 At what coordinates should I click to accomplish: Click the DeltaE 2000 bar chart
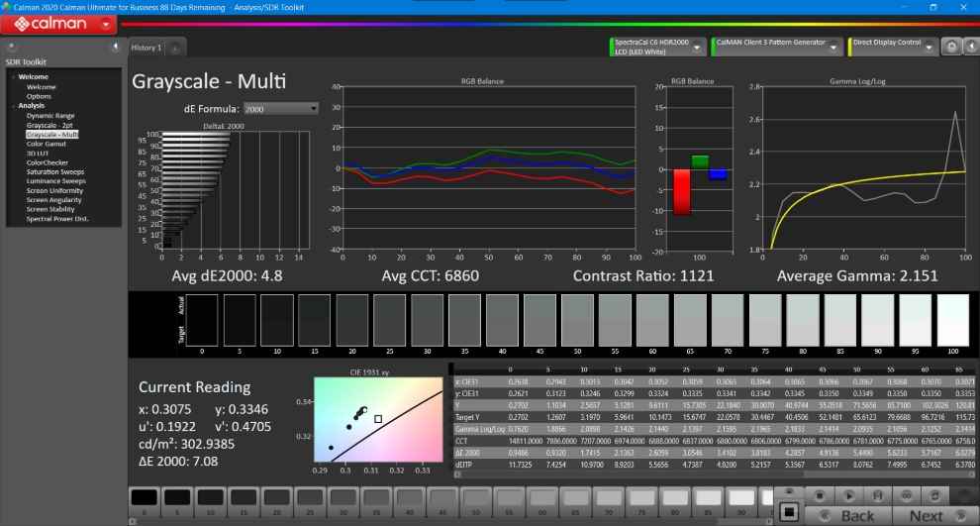tap(235, 190)
